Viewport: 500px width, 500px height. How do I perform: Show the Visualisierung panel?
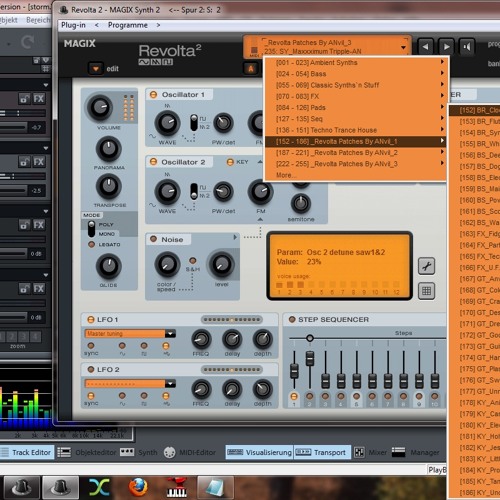pyautogui.click(x=259, y=452)
